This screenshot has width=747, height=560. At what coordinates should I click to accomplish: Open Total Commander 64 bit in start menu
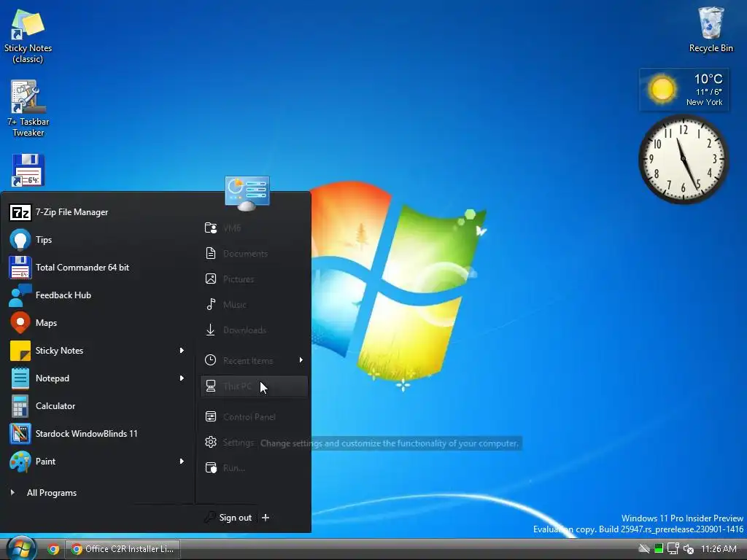[98, 268]
